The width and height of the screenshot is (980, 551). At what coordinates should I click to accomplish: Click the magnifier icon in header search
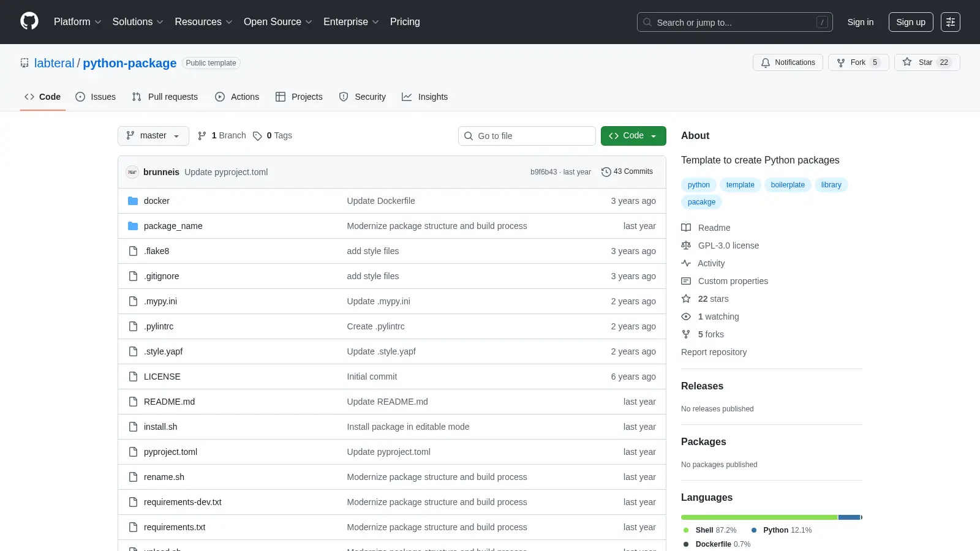point(647,22)
